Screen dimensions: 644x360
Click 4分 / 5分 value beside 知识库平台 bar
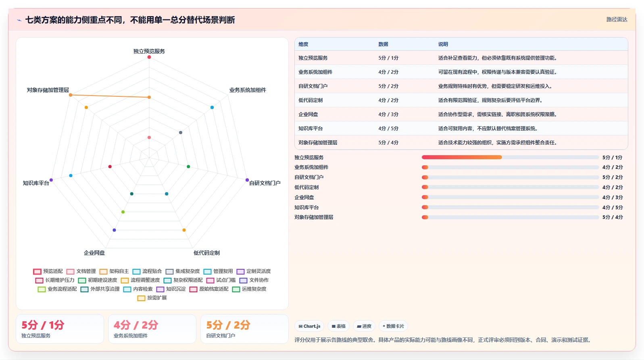pyautogui.click(x=613, y=207)
